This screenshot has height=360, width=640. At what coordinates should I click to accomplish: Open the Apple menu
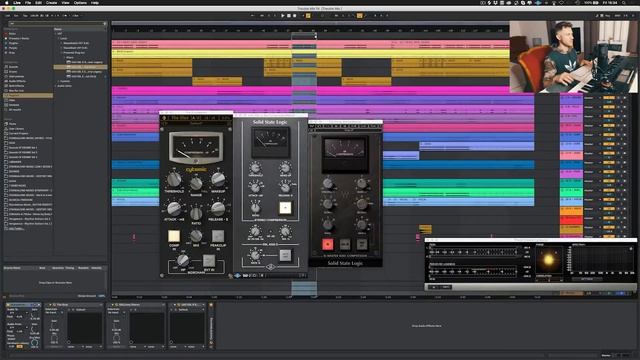click(x=7, y=2)
